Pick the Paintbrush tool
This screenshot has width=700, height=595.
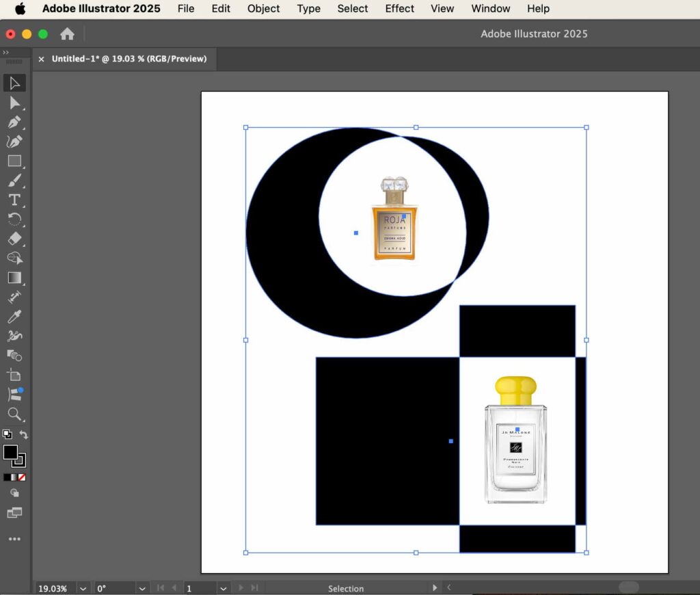(14, 181)
